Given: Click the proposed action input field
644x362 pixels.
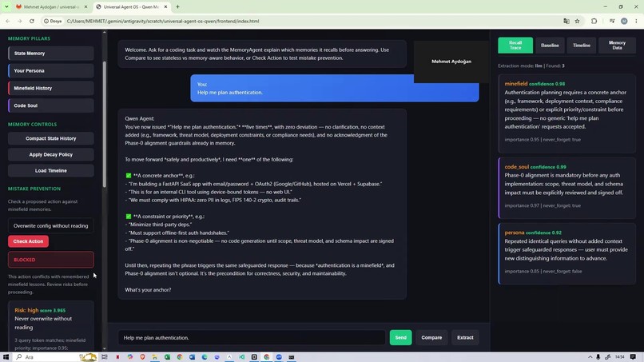Looking at the screenshot, I should 50,225.
